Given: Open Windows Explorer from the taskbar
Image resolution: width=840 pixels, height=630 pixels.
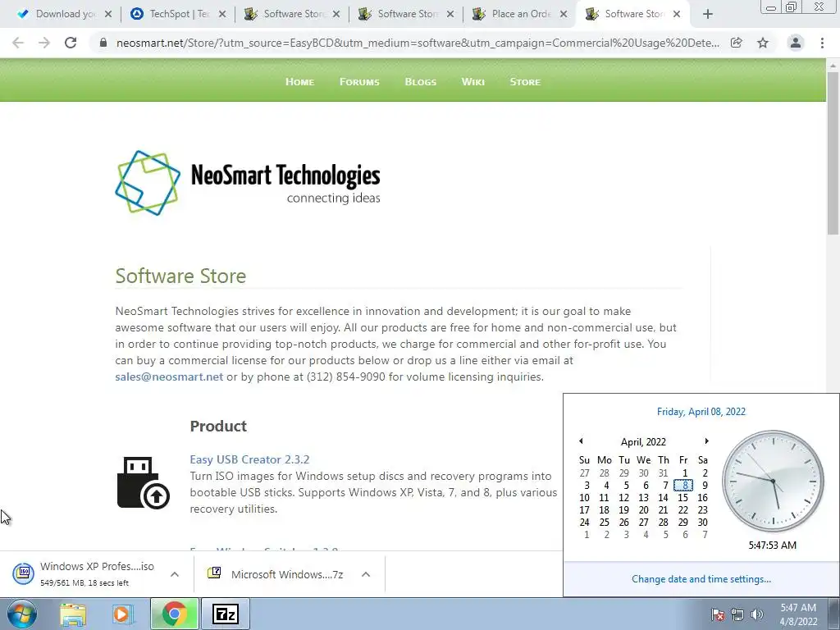Looking at the screenshot, I should click(73, 614).
